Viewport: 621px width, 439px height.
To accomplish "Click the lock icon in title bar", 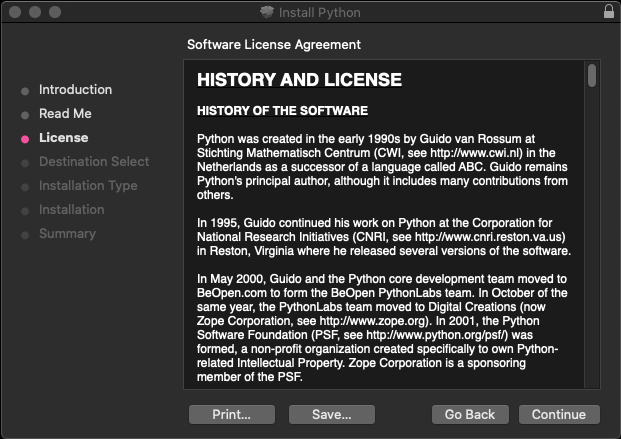I will [x=609, y=11].
